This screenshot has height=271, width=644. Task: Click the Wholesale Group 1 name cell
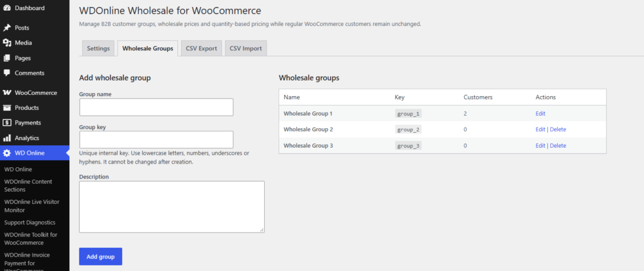click(308, 114)
